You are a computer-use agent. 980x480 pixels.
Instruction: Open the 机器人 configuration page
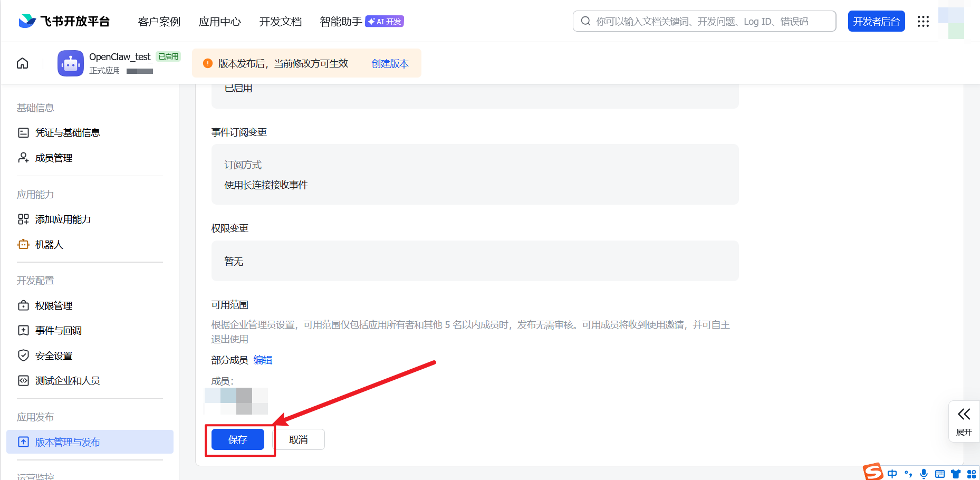coord(49,244)
